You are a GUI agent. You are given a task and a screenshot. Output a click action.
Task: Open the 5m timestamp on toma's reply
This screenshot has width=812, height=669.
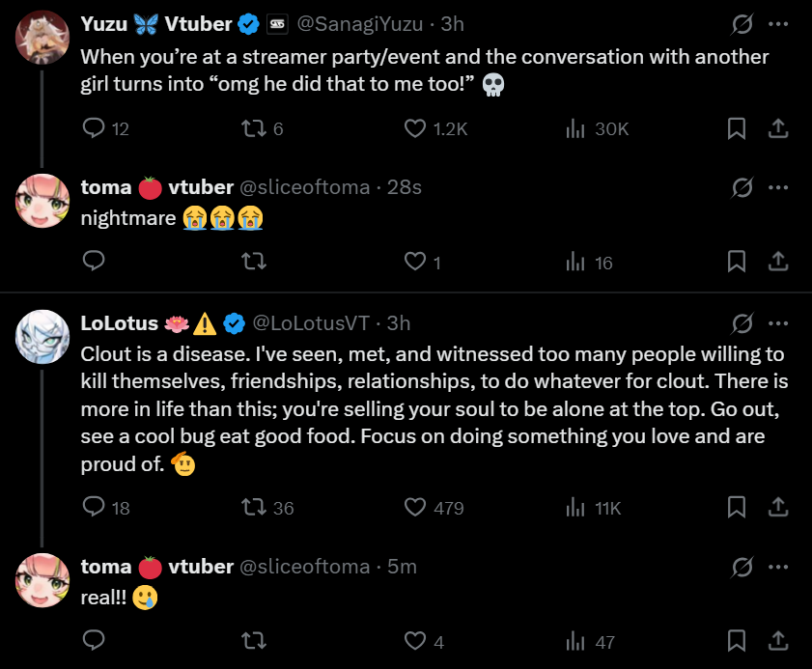point(402,567)
